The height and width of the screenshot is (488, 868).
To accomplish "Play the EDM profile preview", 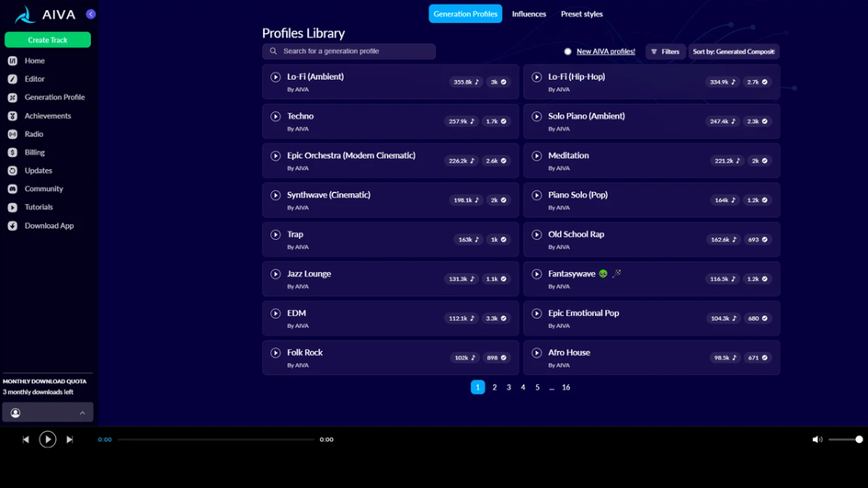I will pos(275,313).
